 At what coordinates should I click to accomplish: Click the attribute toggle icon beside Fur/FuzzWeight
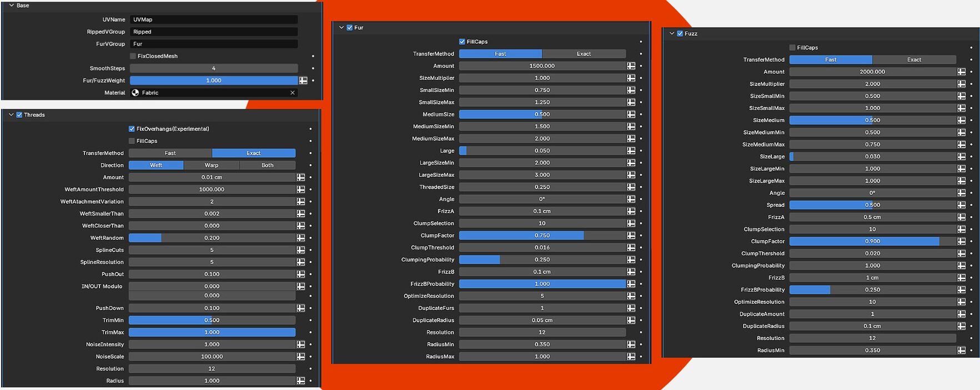click(x=303, y=80)
